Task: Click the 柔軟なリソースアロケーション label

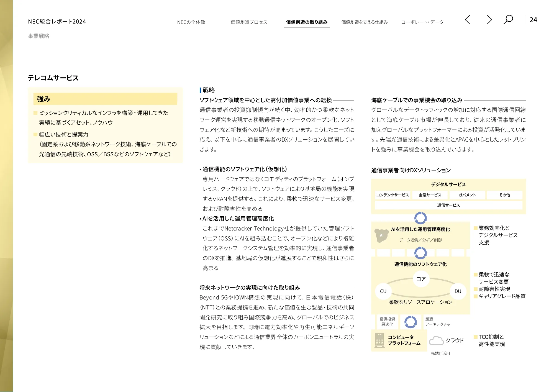Action: pyautogui.click(x=420, y=302)
